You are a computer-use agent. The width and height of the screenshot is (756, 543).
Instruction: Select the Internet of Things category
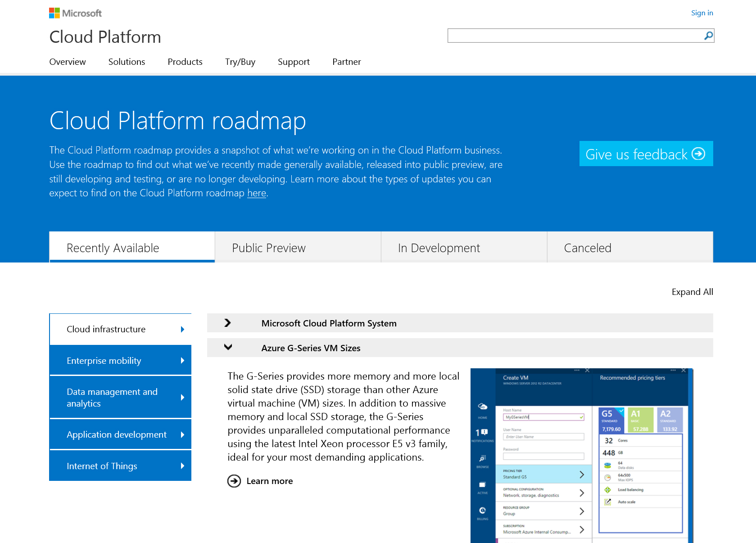coord(120,466)
